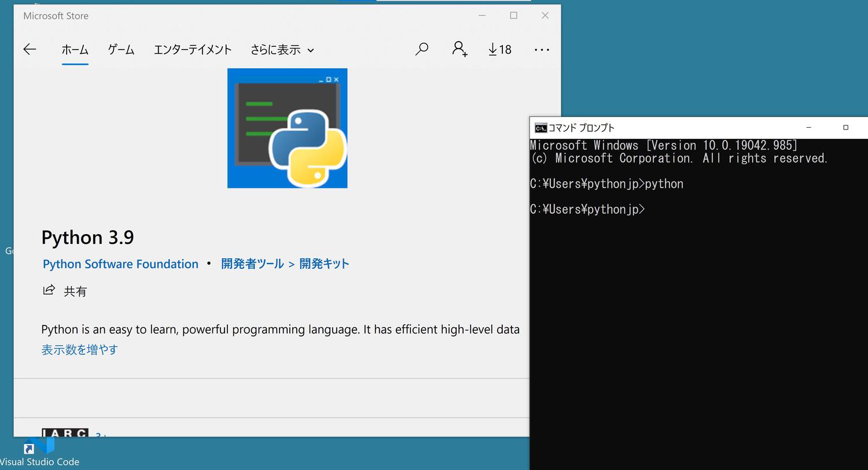Viewport: 868px width, 470px height.
Task: Click the Microsoft Corporation copyright line
Action: pos(679,158)
